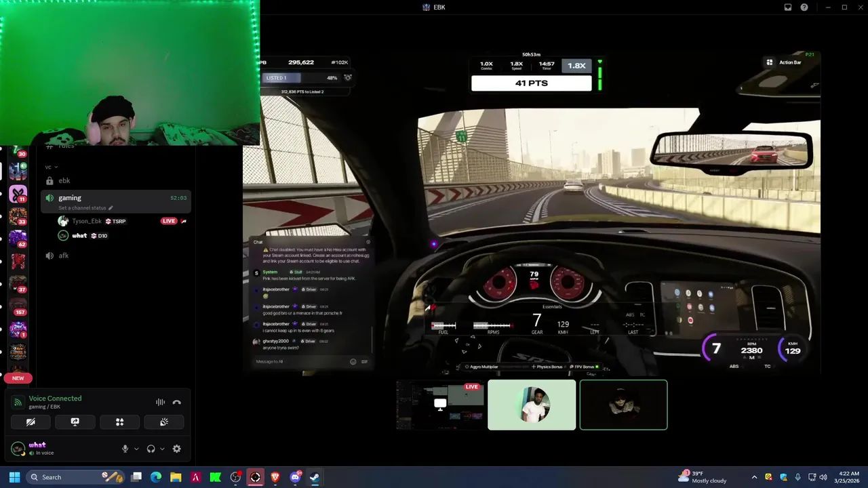Open server icon with 157 notifications
The width and height of the screenshot is (868, 488).
18,306
